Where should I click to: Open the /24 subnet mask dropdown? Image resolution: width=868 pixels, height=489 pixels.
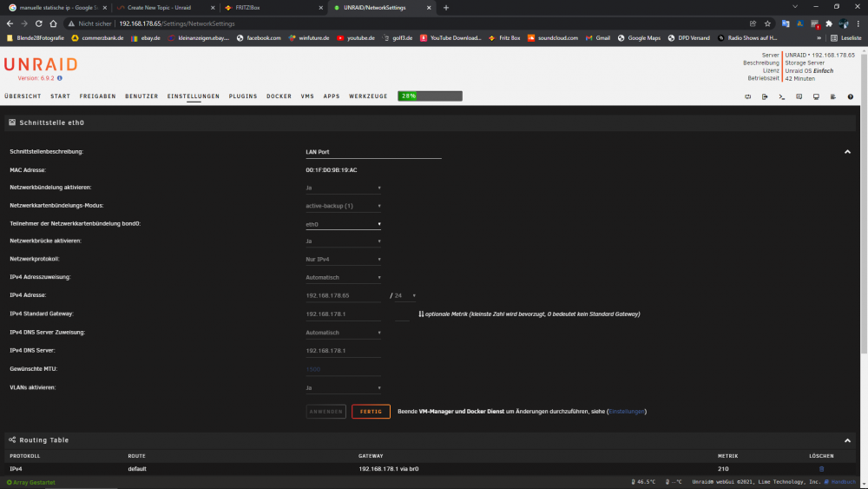[x=404, y=295]
